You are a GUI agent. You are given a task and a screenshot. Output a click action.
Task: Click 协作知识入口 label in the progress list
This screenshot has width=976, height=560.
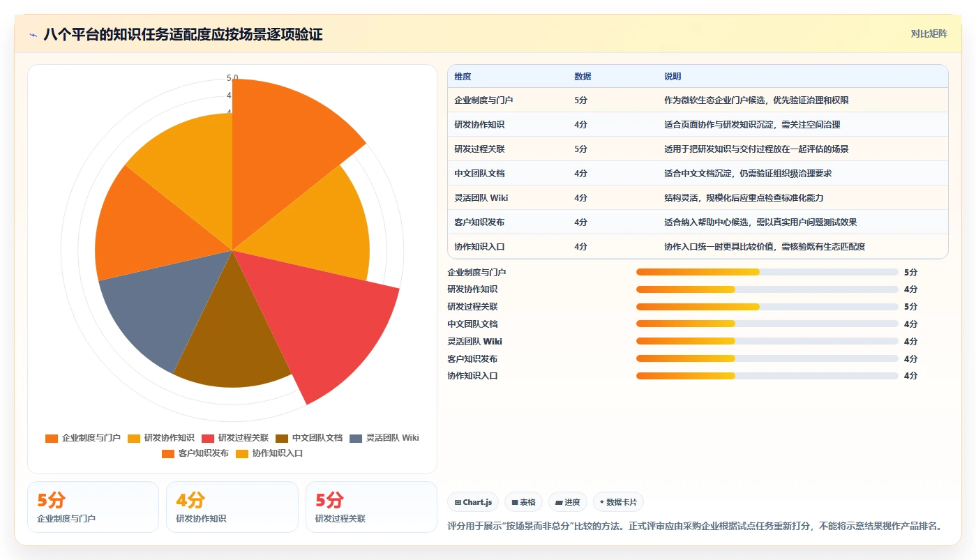pyautogui.click(x=472, y=376)
